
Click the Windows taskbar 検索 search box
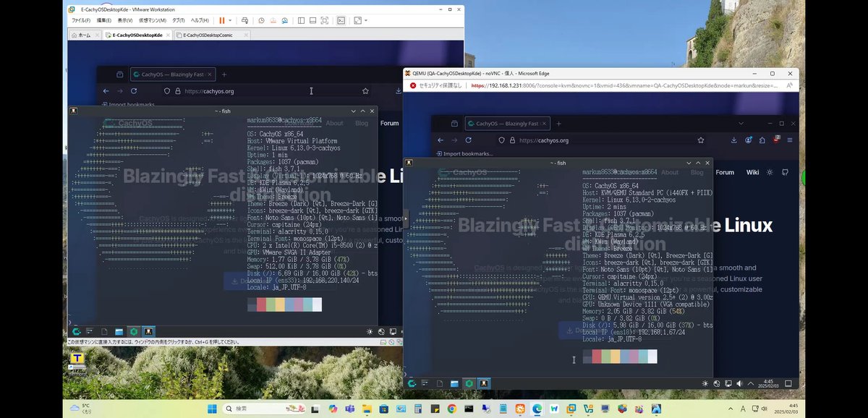[265, 409]
